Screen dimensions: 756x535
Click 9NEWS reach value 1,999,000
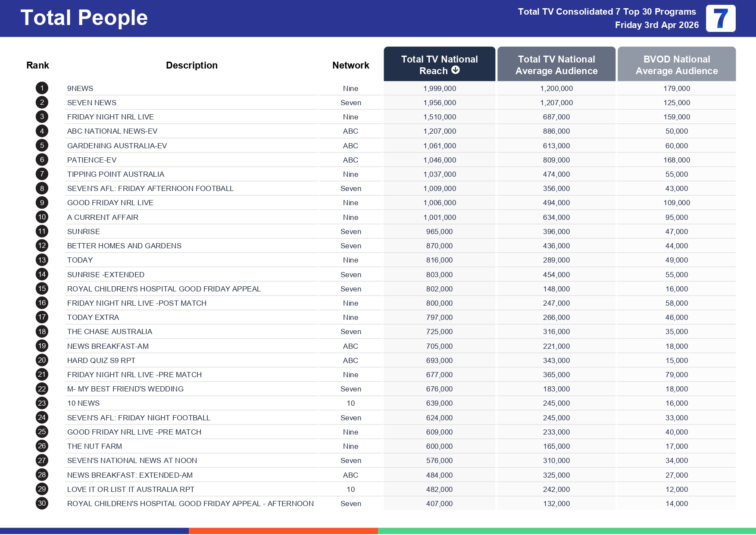pos(439,88)
